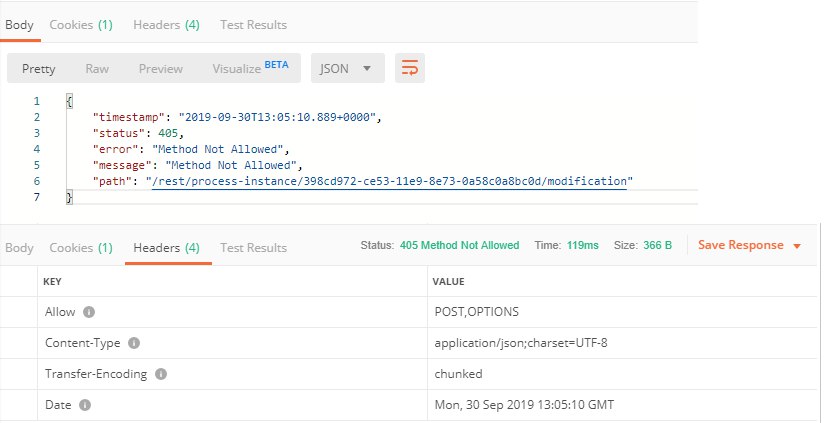Open the JSON format dropdown
The width and height of the screenshot is (824, 423).
coord(347,68)
